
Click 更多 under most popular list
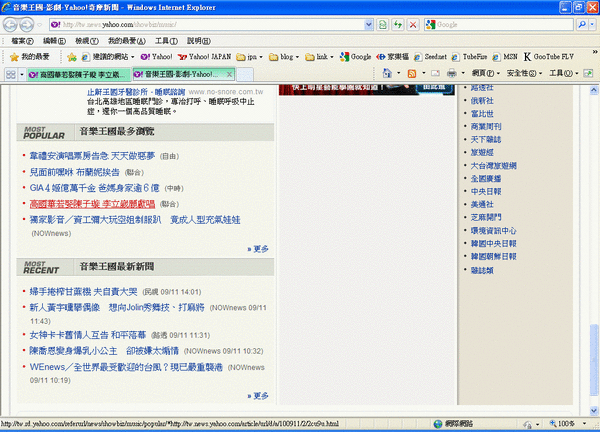click(258, 249)
